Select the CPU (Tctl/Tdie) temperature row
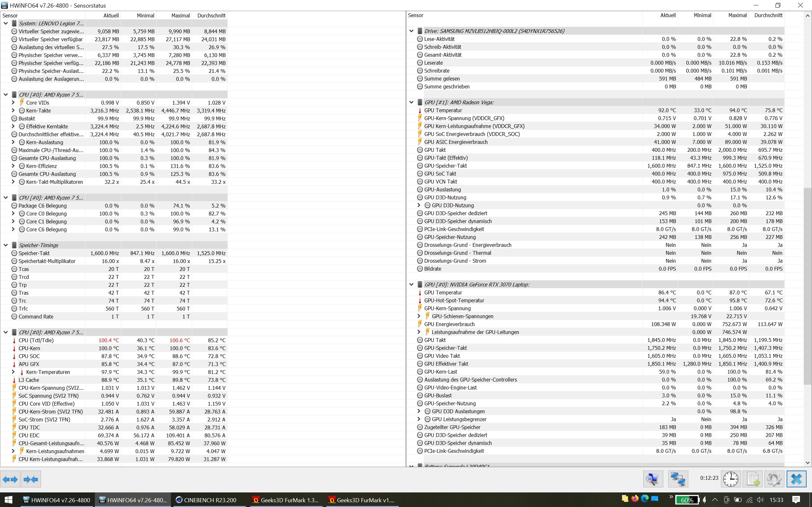The height and width of the screenshot is (507, 812). point(36,340)
